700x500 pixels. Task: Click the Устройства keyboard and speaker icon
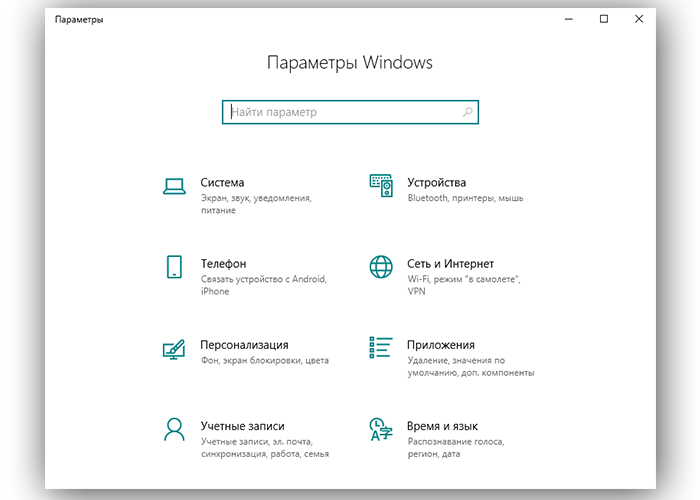click(x=381, y=186)
